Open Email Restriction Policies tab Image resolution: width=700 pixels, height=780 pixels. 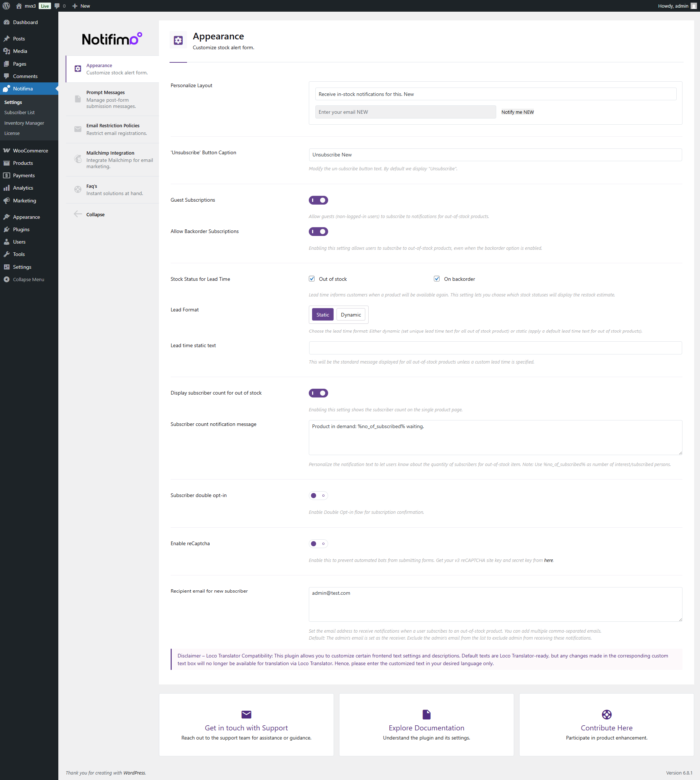click(x=112, y=129)
